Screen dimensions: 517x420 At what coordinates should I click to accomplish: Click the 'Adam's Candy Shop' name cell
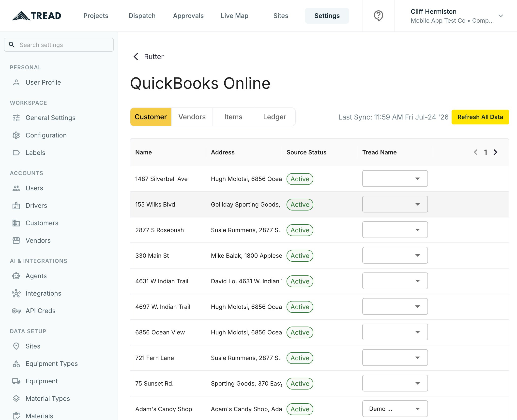click(x=164, y=409)
